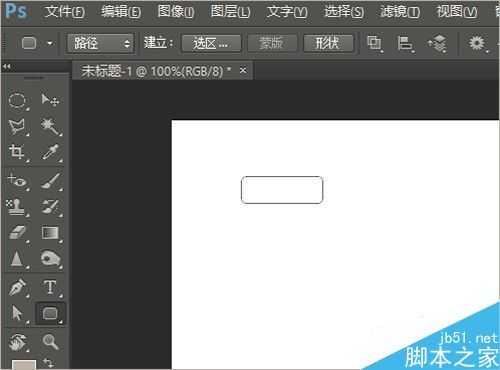Select the Red Eye tool
Viewport: 500px width, 370px height.
coord(17,181)
